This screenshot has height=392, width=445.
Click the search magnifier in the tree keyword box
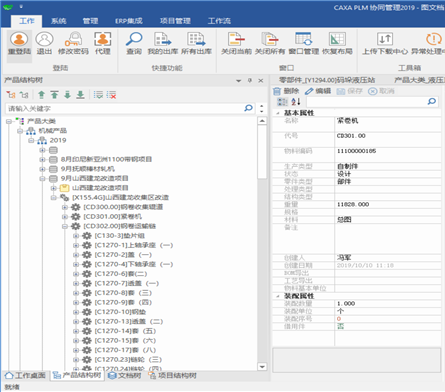pyautogui.click(x=248, y=108)
